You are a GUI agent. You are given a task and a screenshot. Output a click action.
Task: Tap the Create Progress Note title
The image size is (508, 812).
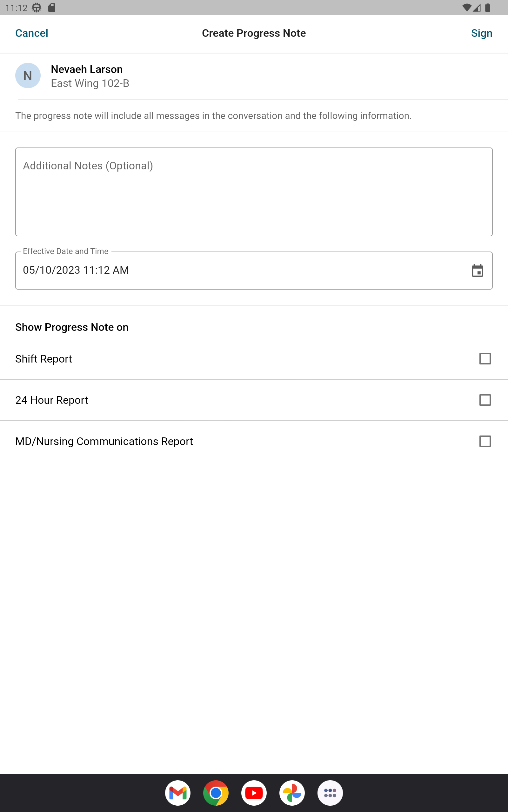click(254, 33)
